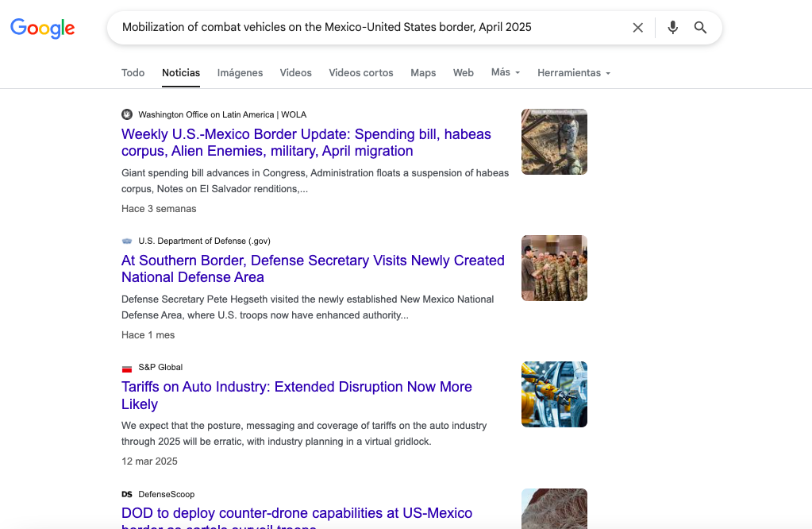Open the Herramientas dropdown
812x529 pixels.
(x=574, y=73)
